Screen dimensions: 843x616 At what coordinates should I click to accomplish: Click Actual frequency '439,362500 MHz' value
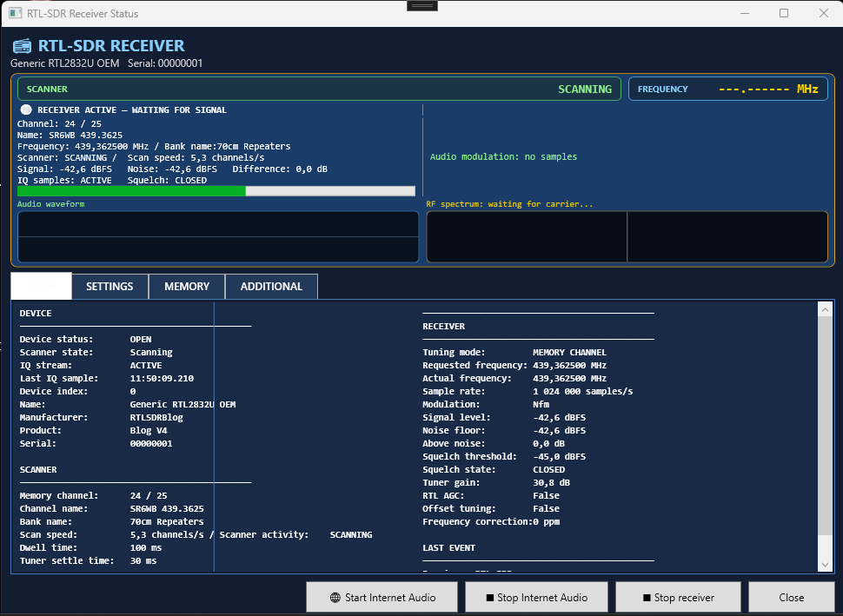click(x=569, y=379)
